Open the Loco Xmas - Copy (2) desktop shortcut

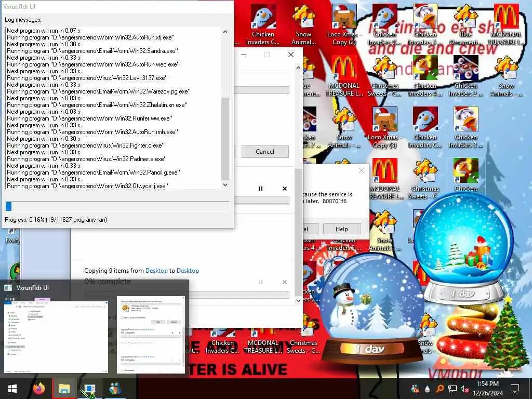tap(344, 25)
